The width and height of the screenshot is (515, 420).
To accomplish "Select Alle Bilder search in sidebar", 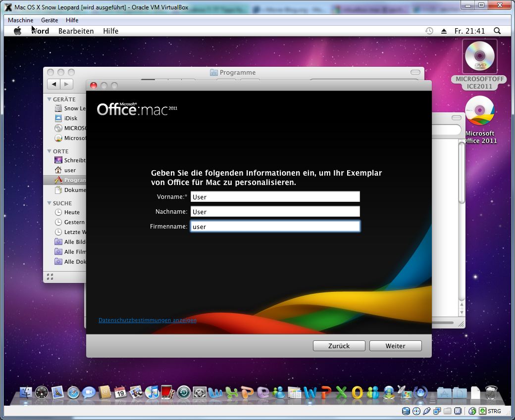I will point(70,242).
